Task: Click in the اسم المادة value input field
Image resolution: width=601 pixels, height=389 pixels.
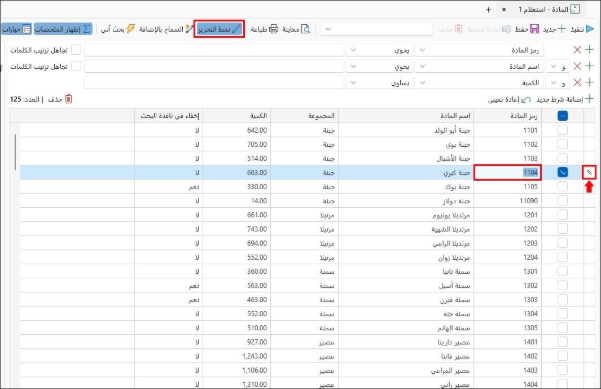Action: (x=214, y=66)
